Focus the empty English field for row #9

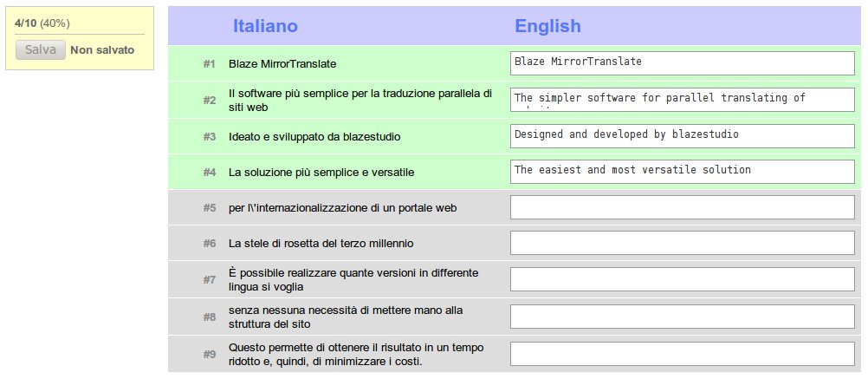(x=682, y=354)
